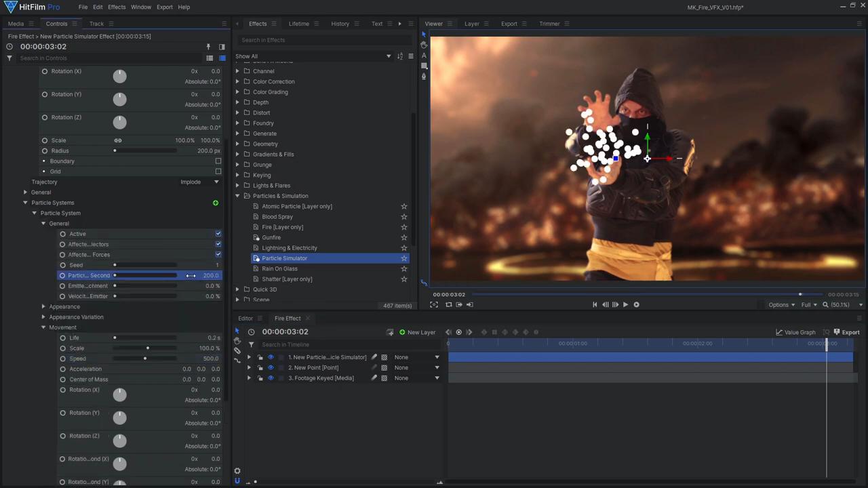Play the Viewer preview
The image size is (868, 488).
pyautogui.click(x=625, y=305)
